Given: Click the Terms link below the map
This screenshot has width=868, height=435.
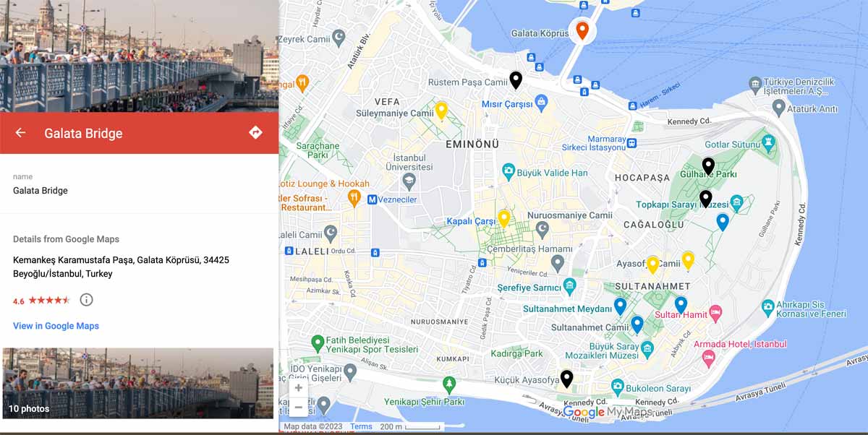Looking at the screenshot, I should pos(361,426).
